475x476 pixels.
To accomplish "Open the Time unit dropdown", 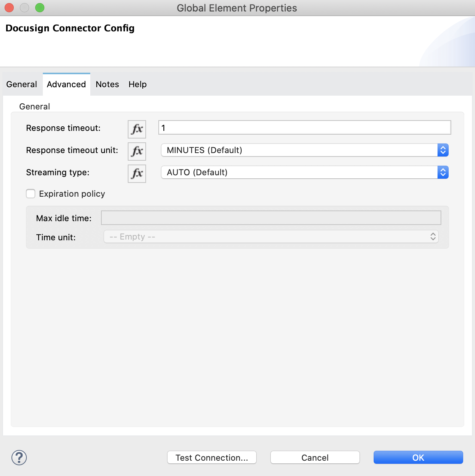I will [x=271, y=236].
